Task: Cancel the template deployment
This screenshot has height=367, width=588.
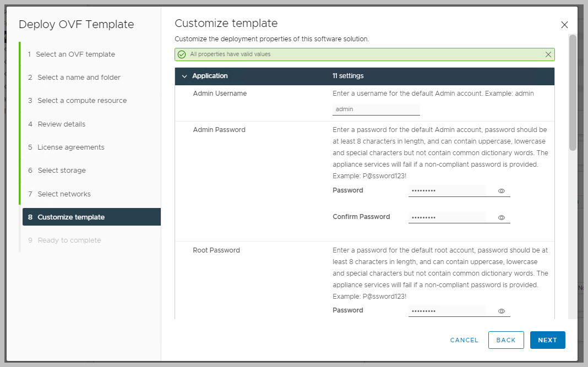Action: (464, 340)
